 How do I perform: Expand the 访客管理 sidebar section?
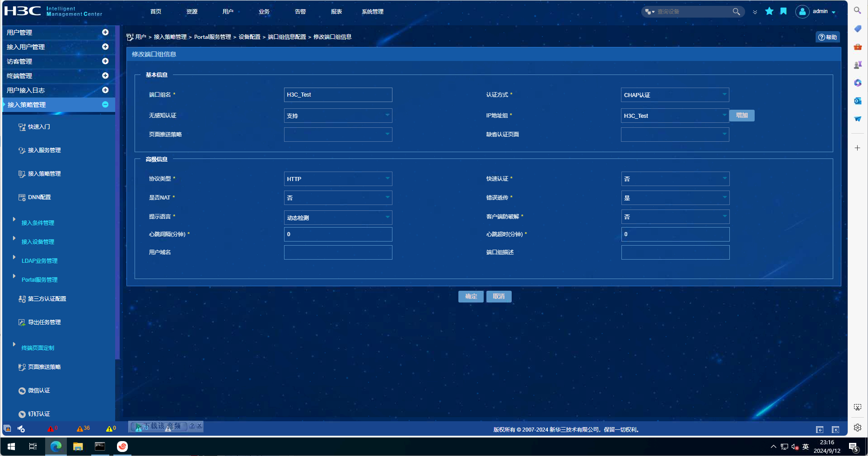coord(105,61)
